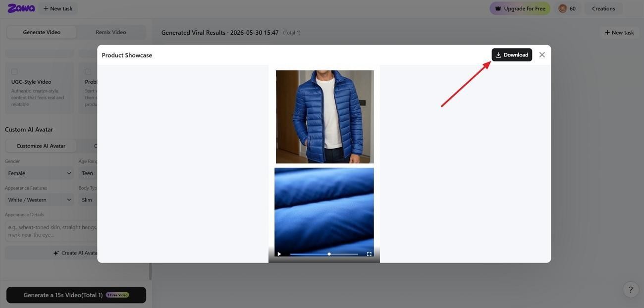Open the Creations page
The width and height of the screenshot is (644, 308).
tap(603, 8)
